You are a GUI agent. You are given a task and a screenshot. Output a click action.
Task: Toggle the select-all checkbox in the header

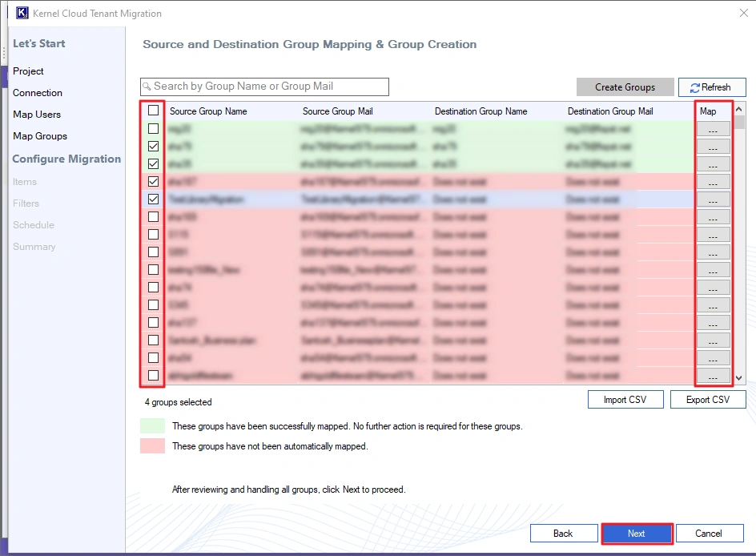[x=151, y=111]
